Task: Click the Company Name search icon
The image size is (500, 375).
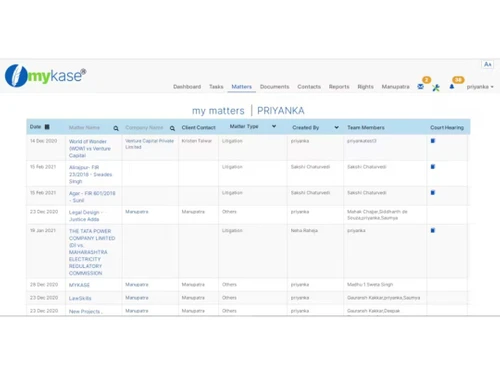Action: coord(172,128)
